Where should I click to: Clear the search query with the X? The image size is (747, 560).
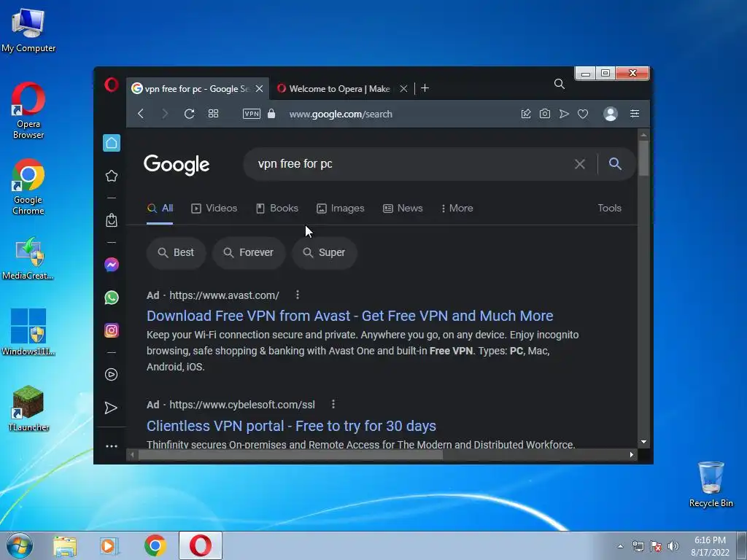(580, 164)
